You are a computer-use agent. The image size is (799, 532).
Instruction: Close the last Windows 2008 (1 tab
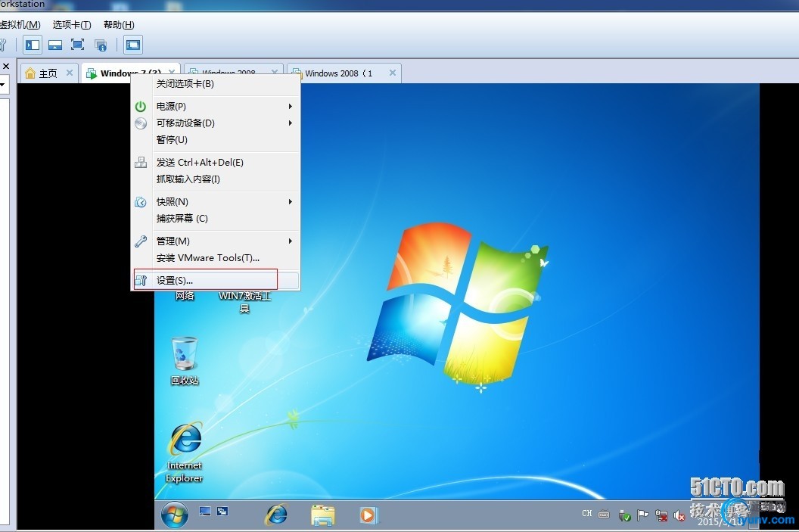[x=393, y=73]
